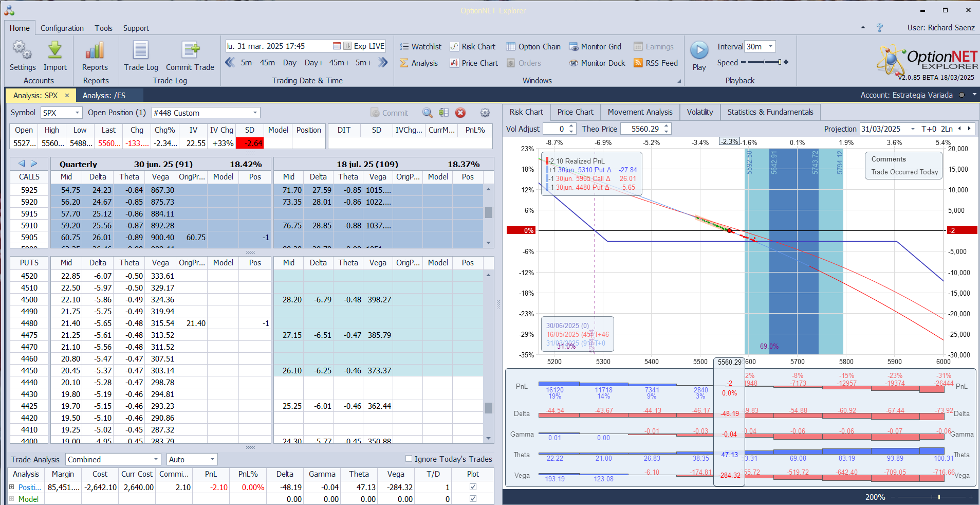Image resolution: width=980 pixels, height=505 pixels.
Task: Step forward one day with Day+
Action: (x=314, y=63)
